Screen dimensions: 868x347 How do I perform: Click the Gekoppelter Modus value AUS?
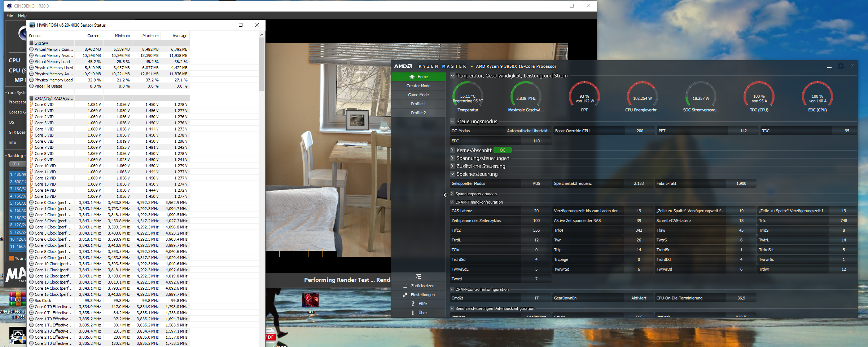[536, 183]
